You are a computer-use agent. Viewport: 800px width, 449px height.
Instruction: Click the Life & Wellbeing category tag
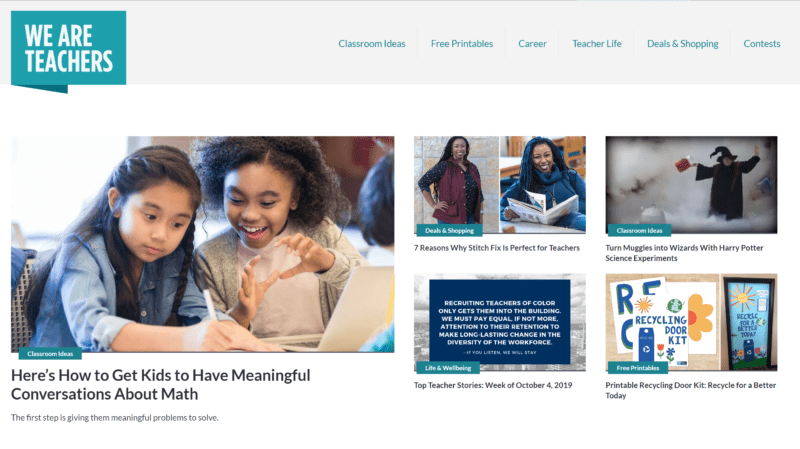click(448, 368)
